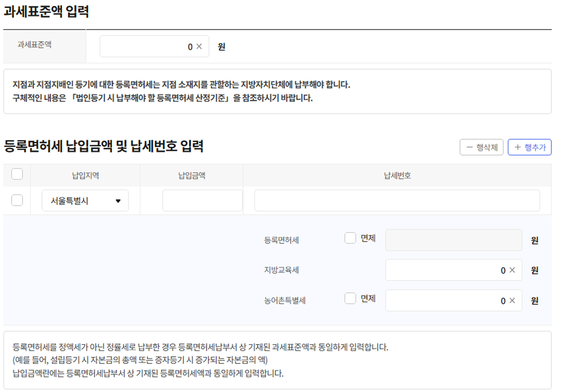
Task: Click the minus icon on the 행삭제 button
Action: point(470,147)
